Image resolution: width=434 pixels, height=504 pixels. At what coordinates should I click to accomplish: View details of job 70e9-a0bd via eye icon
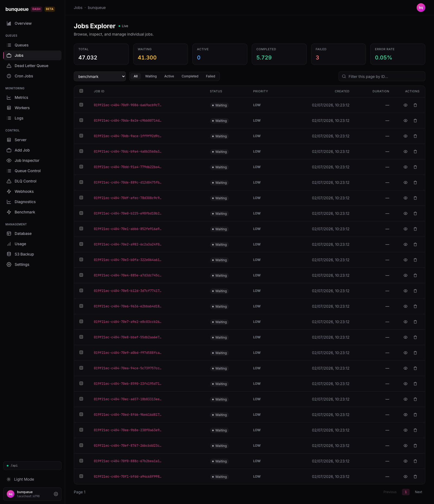click(406, 353)
